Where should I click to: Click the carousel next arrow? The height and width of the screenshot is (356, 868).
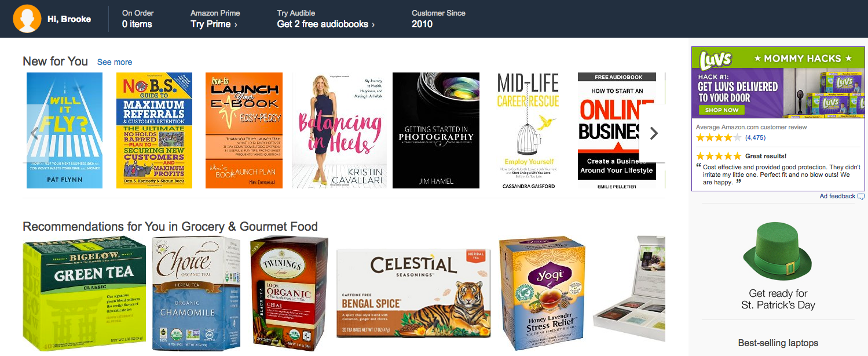pyautogui.click(x=653, y=133)
